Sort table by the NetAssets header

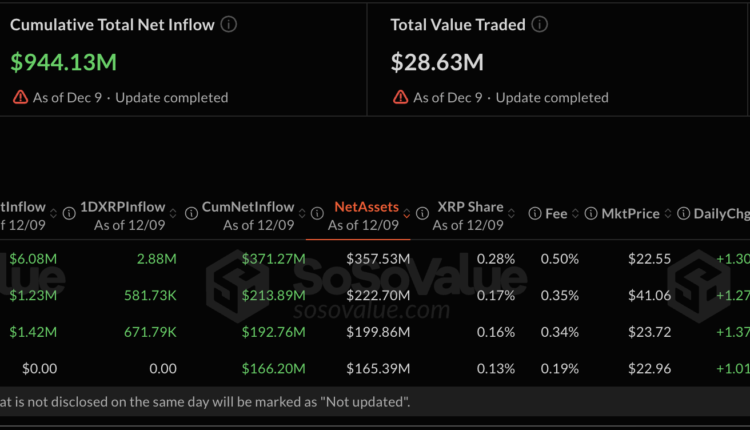[365, 207]
